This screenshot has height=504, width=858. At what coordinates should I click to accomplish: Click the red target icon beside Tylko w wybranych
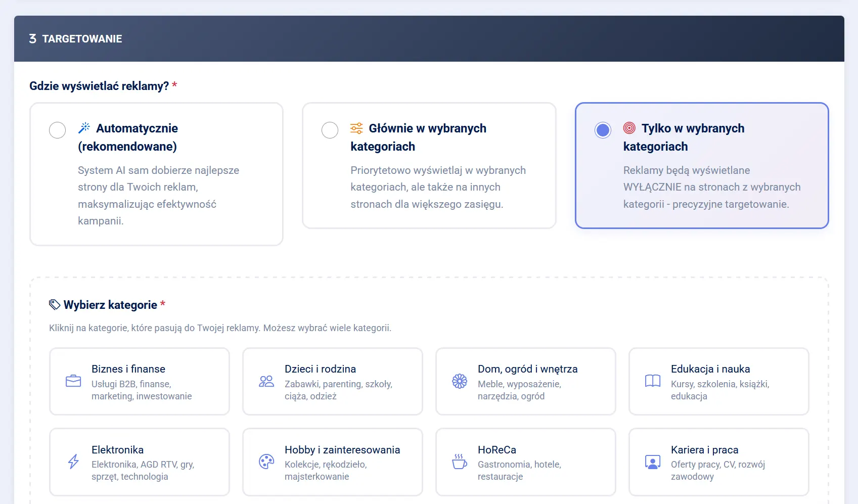(629, 128)
